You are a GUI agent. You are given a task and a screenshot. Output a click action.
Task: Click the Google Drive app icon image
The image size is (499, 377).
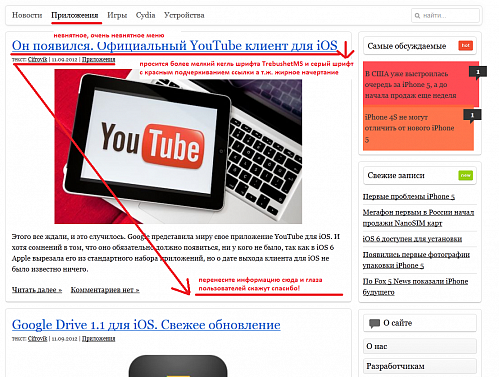[178, 366]
